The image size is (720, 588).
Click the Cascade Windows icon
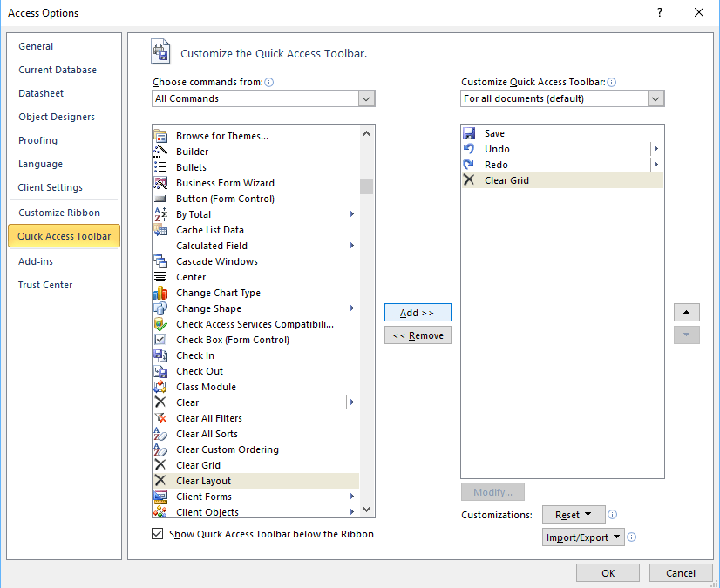[160, 261]
